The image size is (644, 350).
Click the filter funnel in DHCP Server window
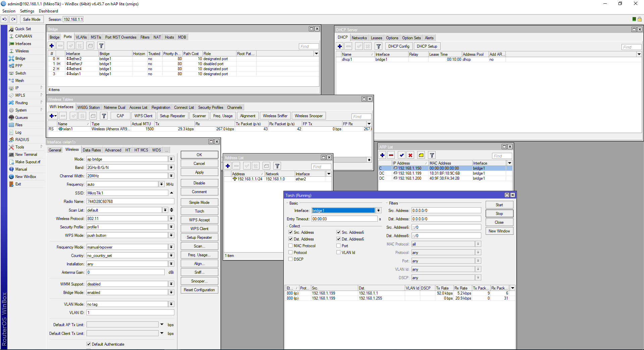coord(379,46)
